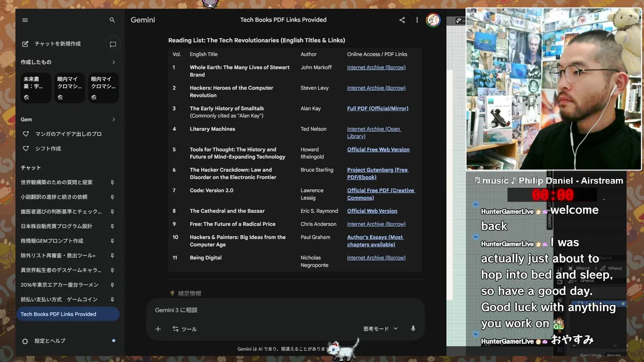Open Project Gutenberg Free PDF/Ebook link

click(x=378, y=173)
